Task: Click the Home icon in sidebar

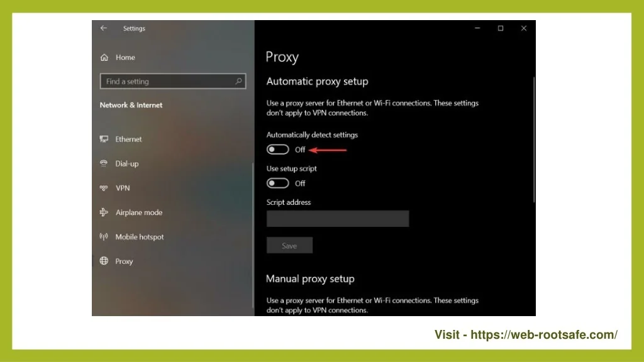Action: click(104, 57)
